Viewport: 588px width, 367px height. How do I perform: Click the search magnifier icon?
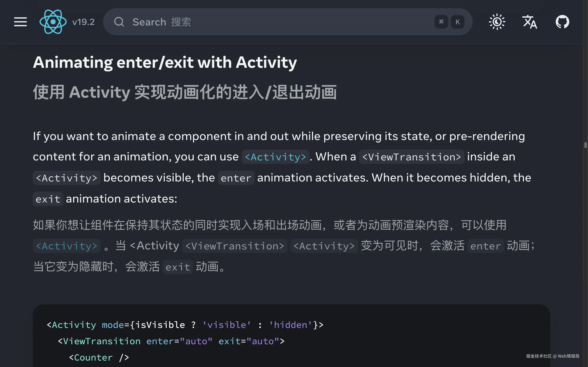119,22
